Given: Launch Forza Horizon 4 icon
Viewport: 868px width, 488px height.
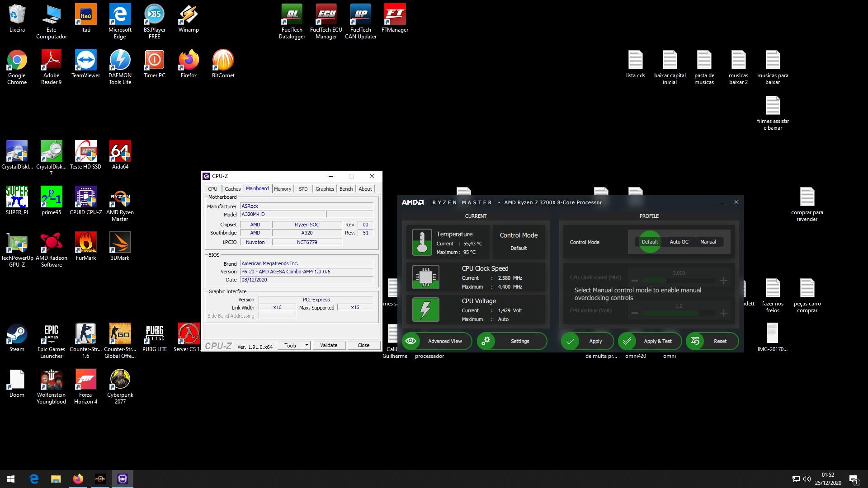Looking at the screenshot, I should [85, 386].
